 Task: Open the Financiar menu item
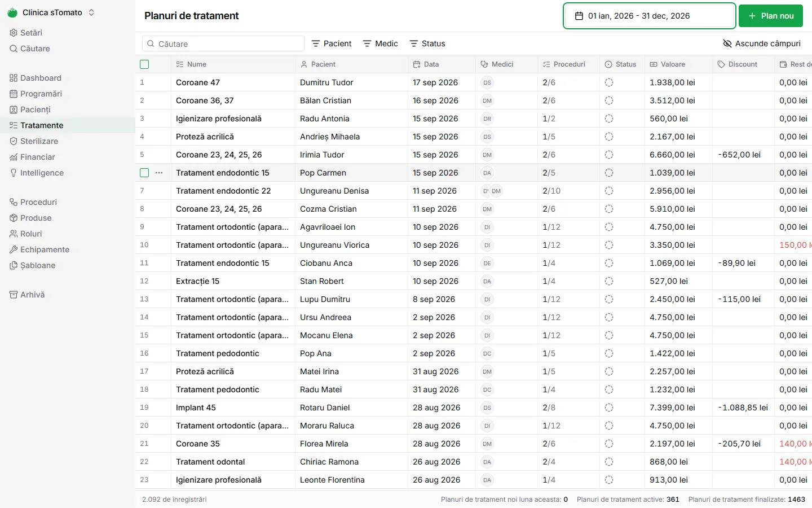[68, 157]
